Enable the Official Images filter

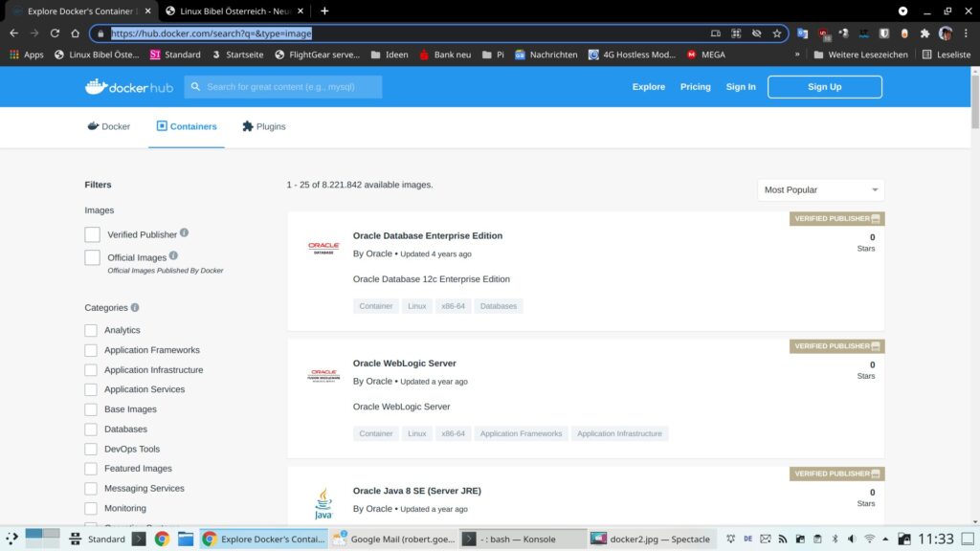pyautogui.click(x=93, y=257)
